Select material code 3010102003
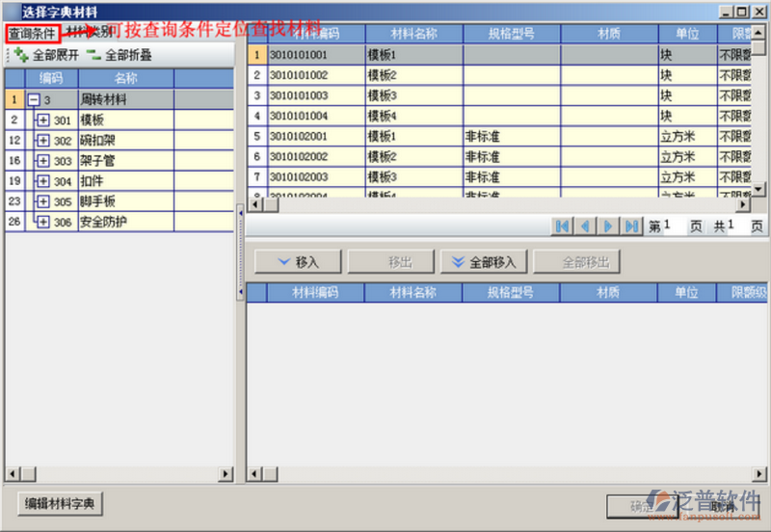This screenshot has width=771, height=532. (299, 177)
